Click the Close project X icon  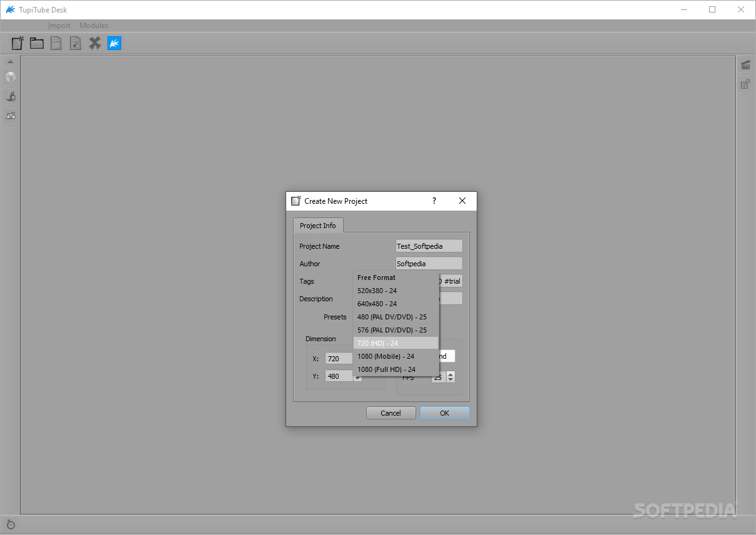(94, 42)
